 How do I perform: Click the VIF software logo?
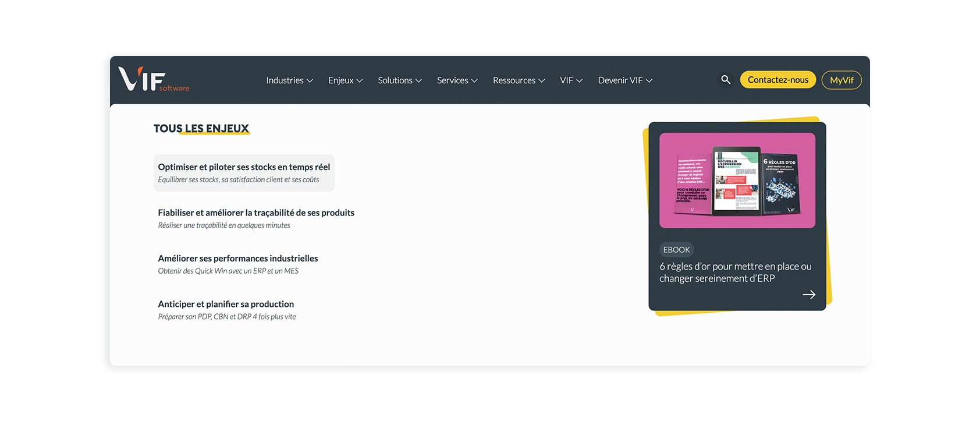154,79
